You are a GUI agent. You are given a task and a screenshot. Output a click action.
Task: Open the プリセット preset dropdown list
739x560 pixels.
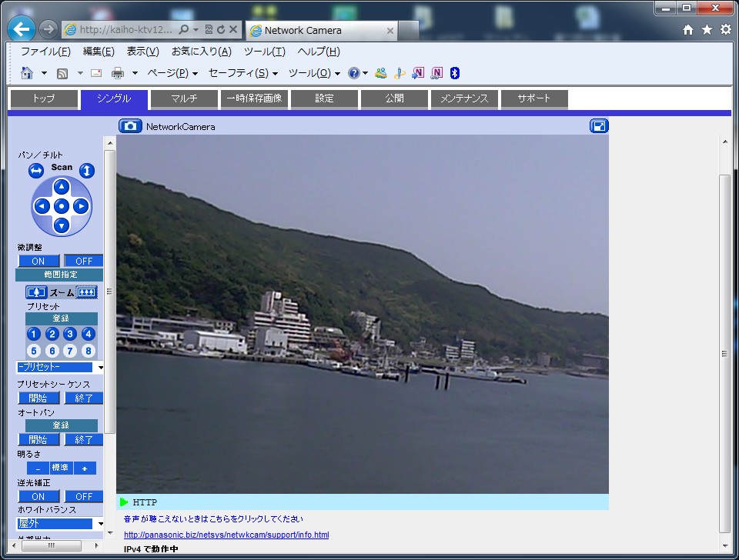pyautogui.click(x=99, y=368)
